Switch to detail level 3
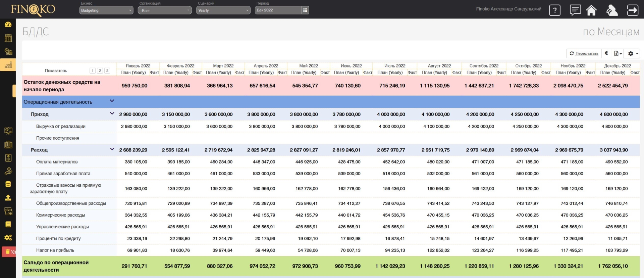 pos(107,71)
